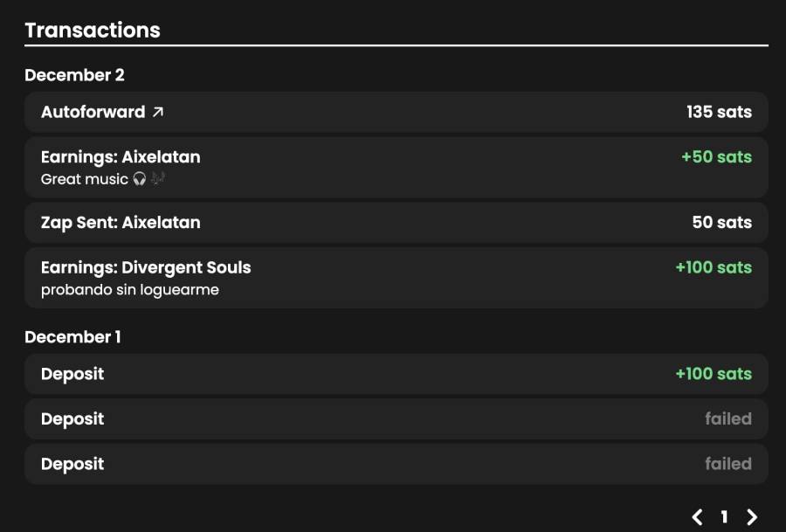Select the Zap Sent: Aixelatan entry
786x532 pixels.
[x=396, y=223]
